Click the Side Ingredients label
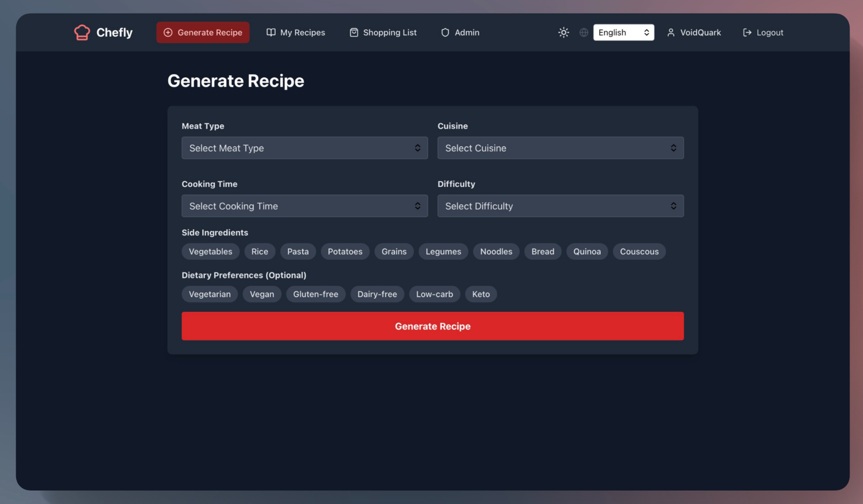Screen dimensions: 863x504 click(215, 232)
